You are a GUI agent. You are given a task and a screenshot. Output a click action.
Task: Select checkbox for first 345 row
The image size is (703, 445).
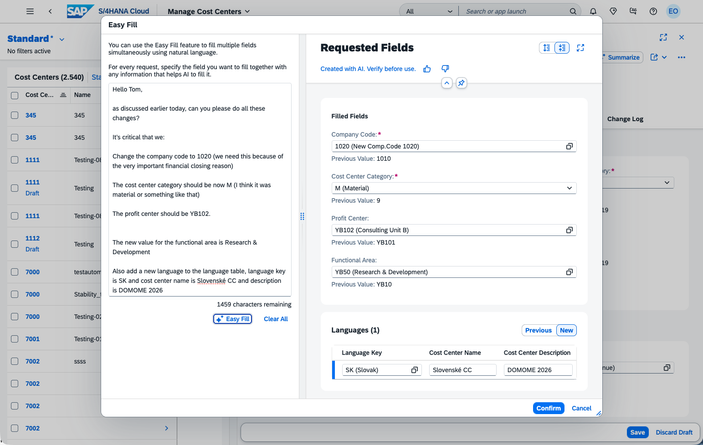pyautogui.click(x=15, y=115)
